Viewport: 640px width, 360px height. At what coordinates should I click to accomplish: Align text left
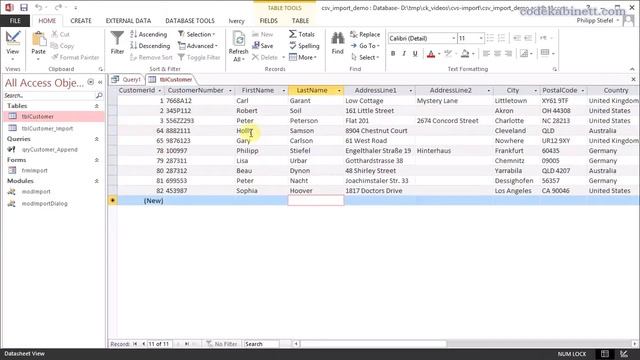(486, 53)
